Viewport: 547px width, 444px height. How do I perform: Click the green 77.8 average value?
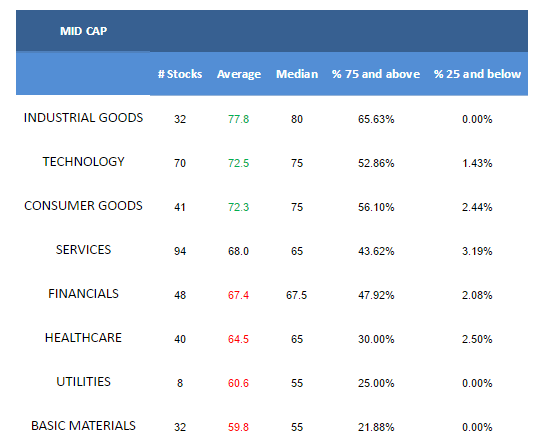point(238,119)
